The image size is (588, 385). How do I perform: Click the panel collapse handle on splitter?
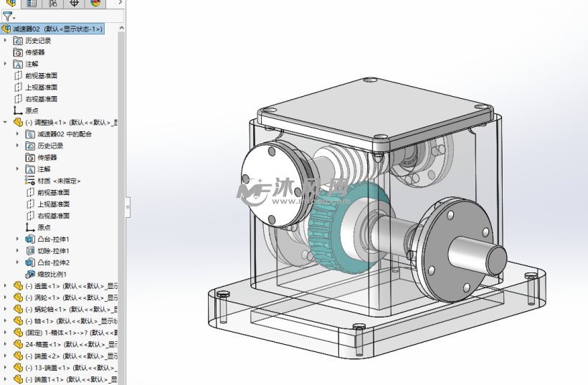128,206
